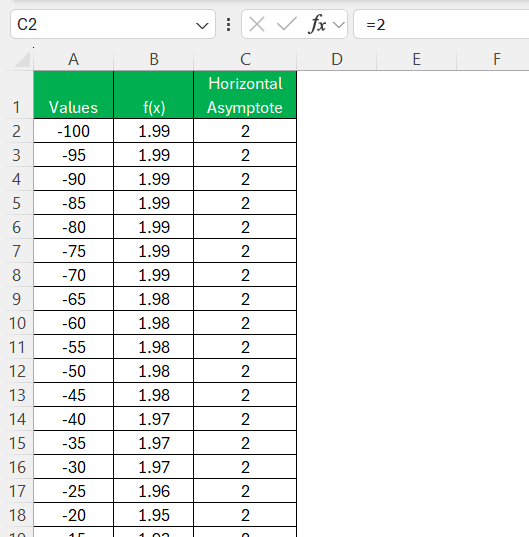Select cell containing -45
Image resolution: width=529 pixels, height=537 pixels.
coord(74,395)
